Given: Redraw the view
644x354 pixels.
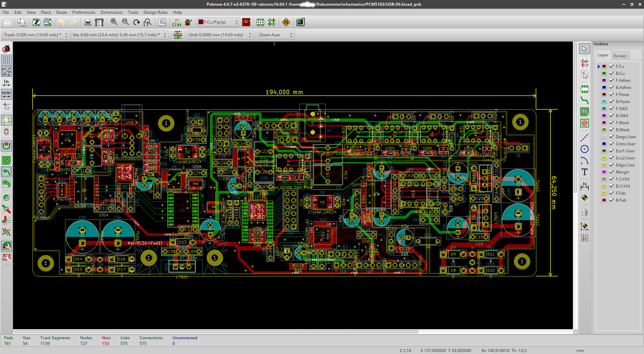Looking at the screenshot, I should [137, 22].
